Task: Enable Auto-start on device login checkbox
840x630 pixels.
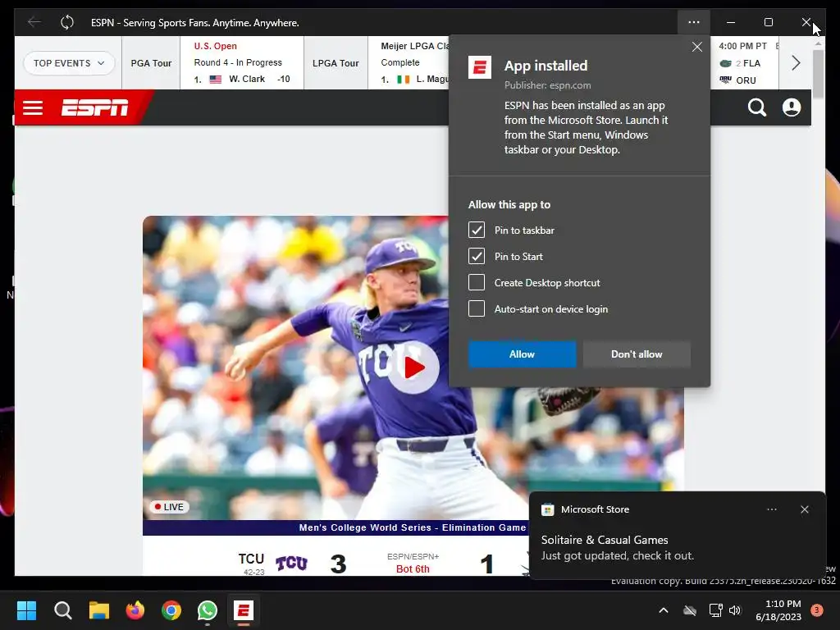Action: click(477, 308)
